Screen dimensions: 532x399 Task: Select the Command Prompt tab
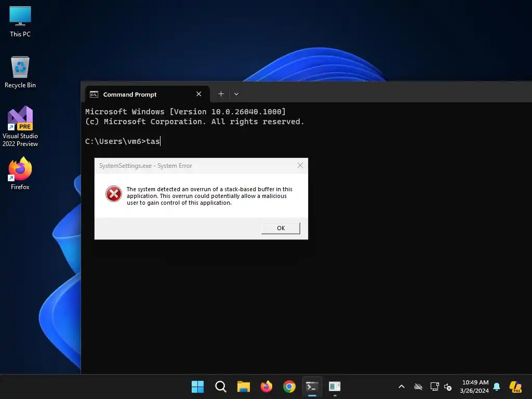pos(147,95)
